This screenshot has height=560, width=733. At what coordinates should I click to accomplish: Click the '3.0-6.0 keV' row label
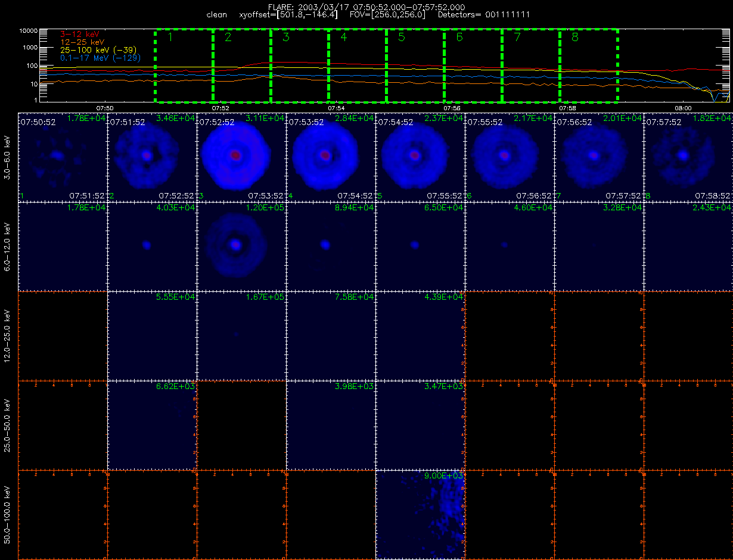8,157
